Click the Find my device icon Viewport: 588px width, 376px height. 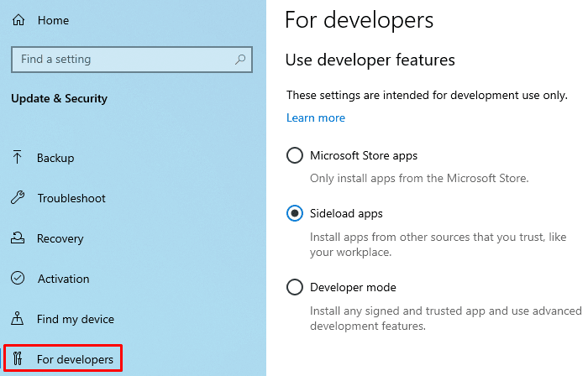[x=18, y=319]
